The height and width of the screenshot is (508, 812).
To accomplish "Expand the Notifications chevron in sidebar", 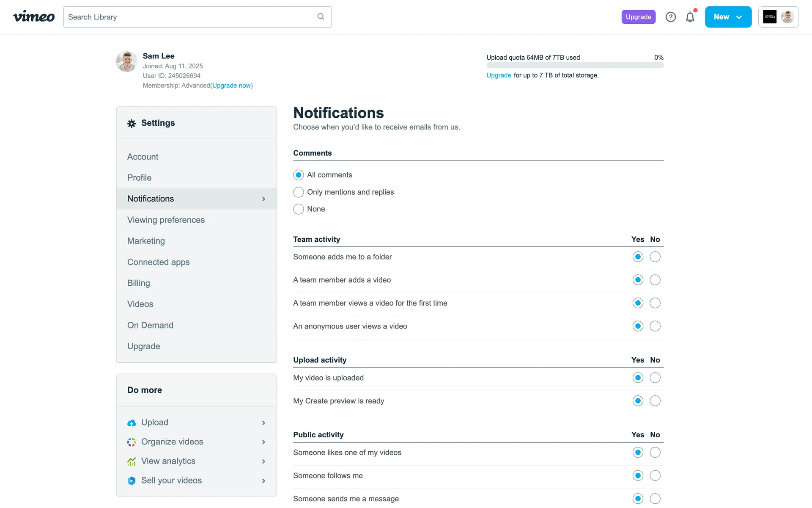I will 263,199.
